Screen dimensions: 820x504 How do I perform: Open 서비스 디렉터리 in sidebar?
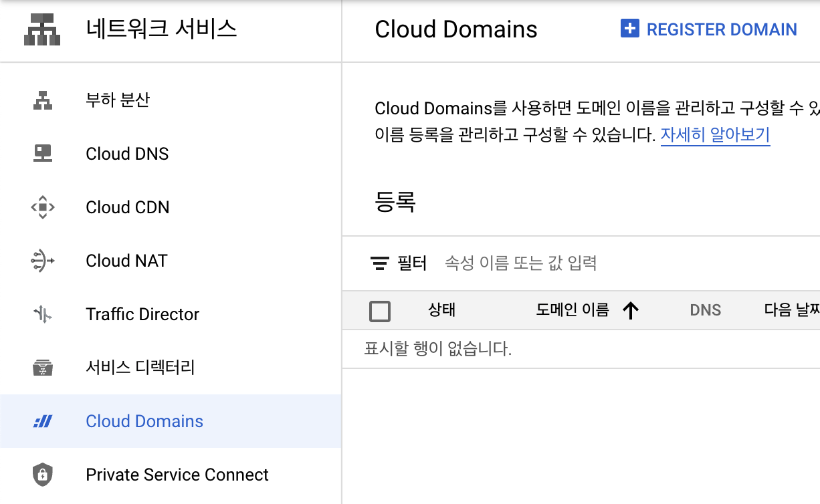tap(171, 368)
